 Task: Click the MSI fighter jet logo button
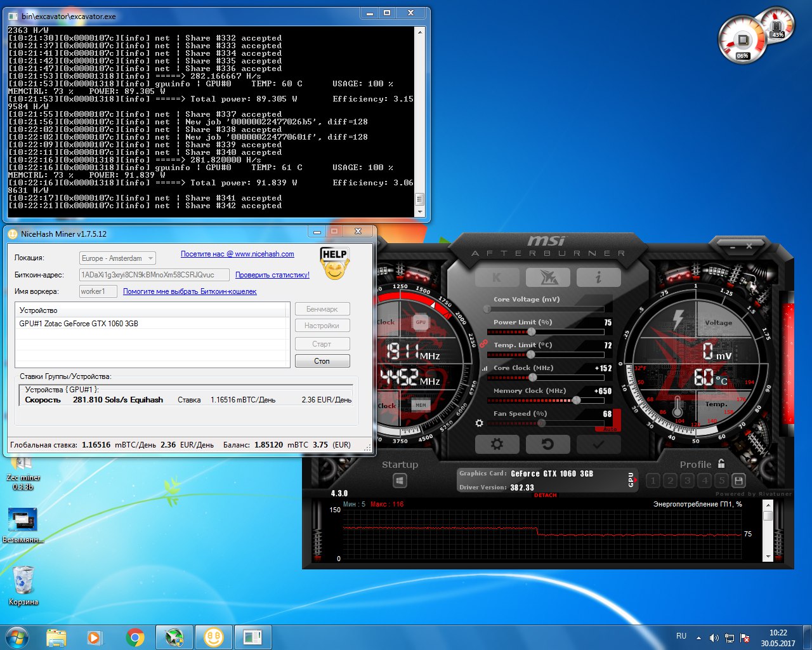coord(547,277)
